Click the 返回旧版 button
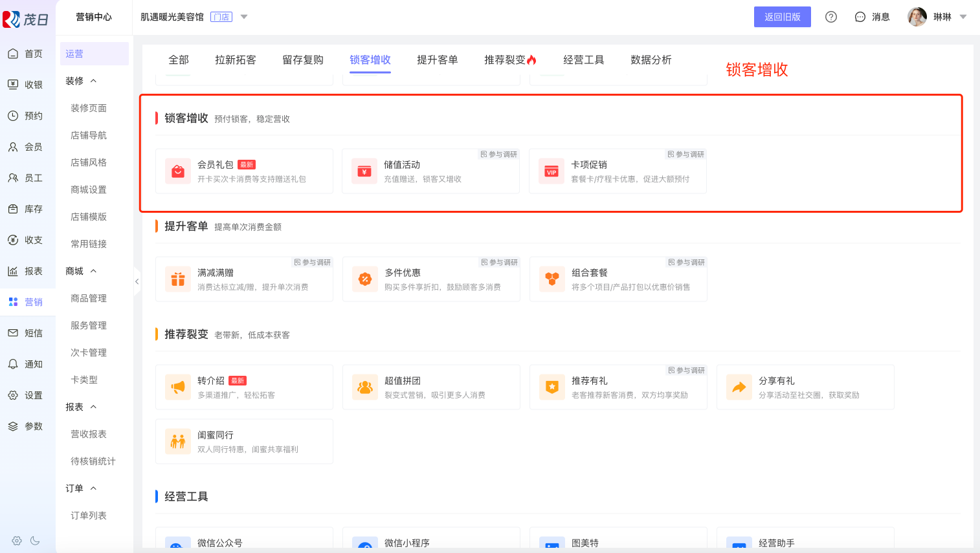This screenshot has height=553, width=980. click(x=782, y=17)
